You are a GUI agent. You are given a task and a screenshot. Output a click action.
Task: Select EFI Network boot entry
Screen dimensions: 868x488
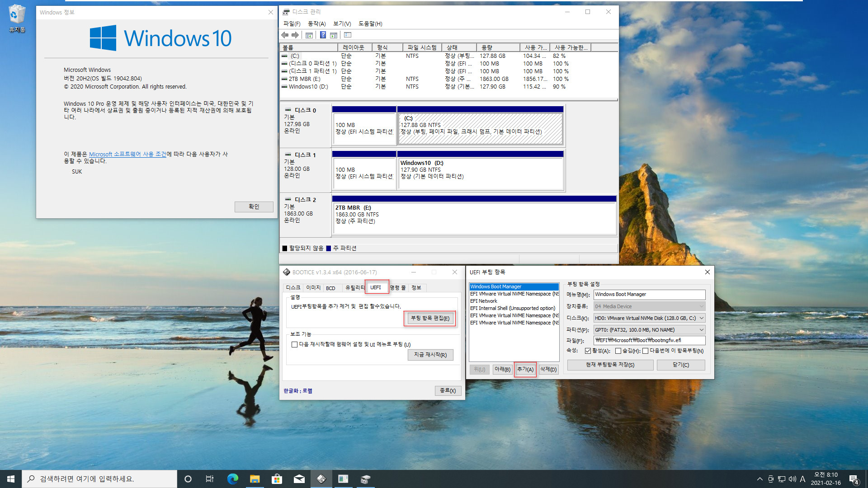(514, 301)
